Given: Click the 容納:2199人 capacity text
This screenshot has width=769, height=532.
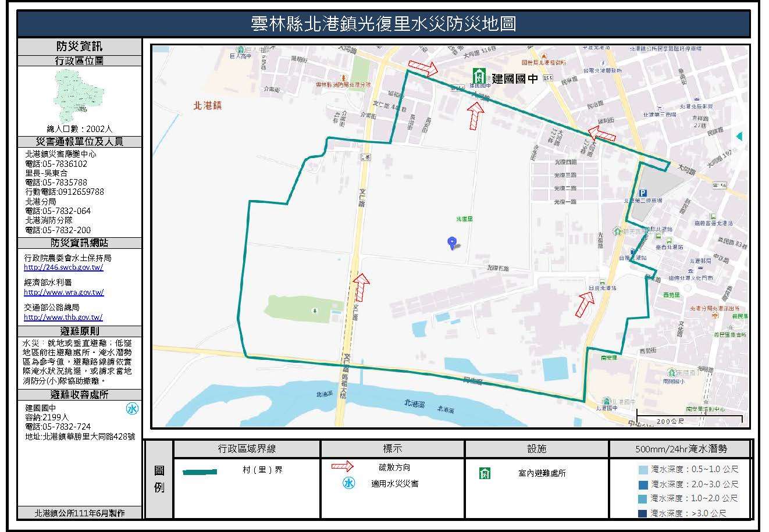Looking at the screenshot, I should pos(47,417).
